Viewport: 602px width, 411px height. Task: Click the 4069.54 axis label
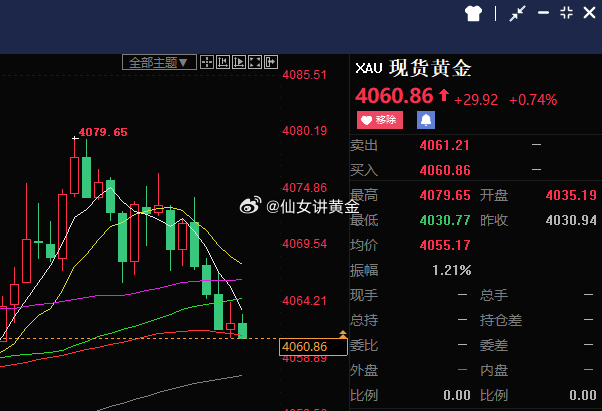[x=304, y=244]
